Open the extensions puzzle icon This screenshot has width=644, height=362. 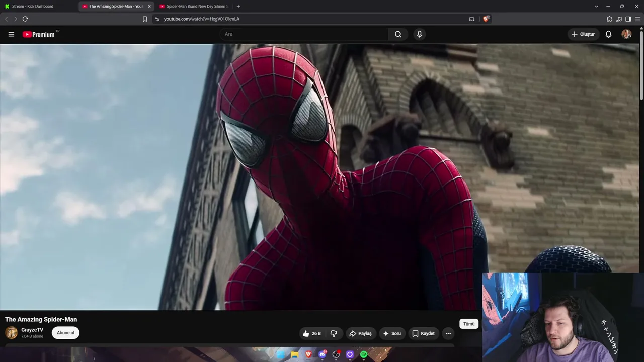pos(610,19)
